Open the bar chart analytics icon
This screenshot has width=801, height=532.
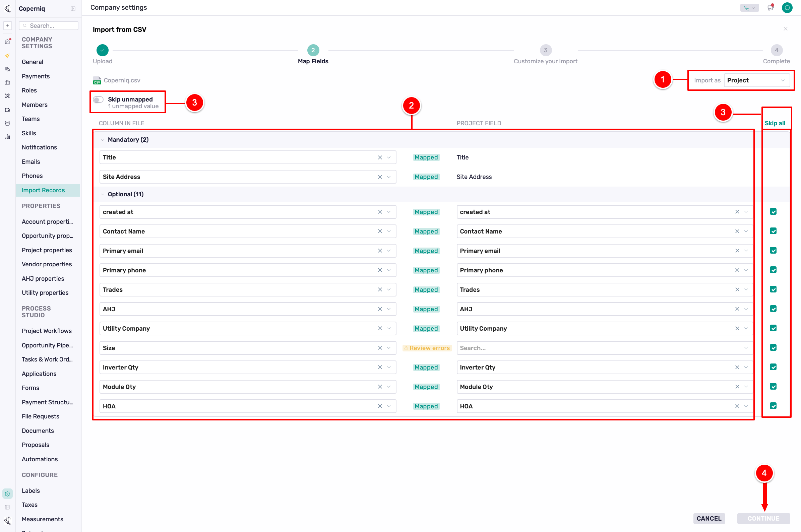coord(7,137)
